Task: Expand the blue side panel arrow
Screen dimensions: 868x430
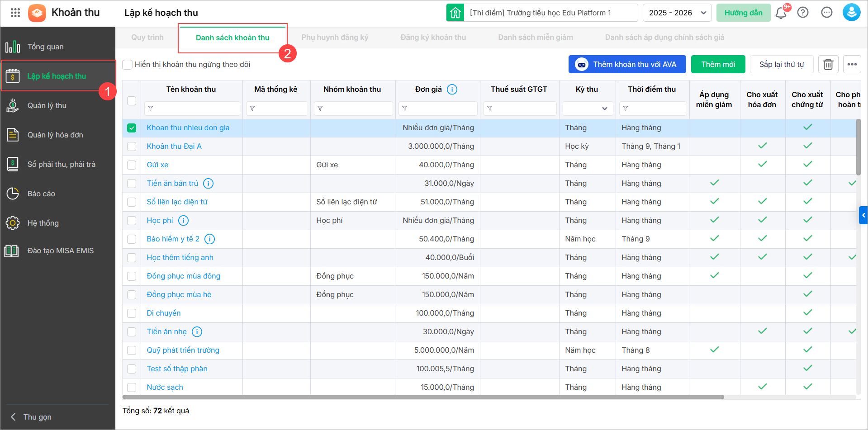Action: [x=863, y=215]
